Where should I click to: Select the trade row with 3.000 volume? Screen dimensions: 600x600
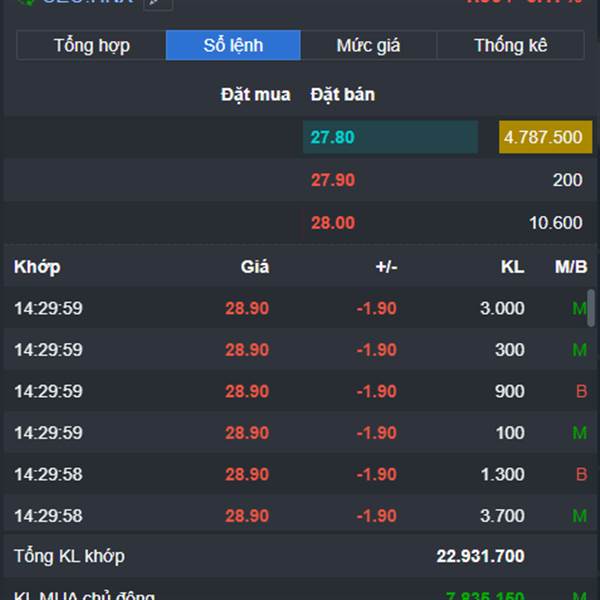tap(300, 309)
